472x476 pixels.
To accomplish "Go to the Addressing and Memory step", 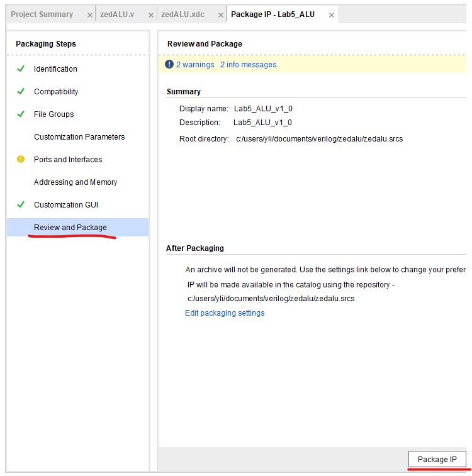I will pos(76,182).
